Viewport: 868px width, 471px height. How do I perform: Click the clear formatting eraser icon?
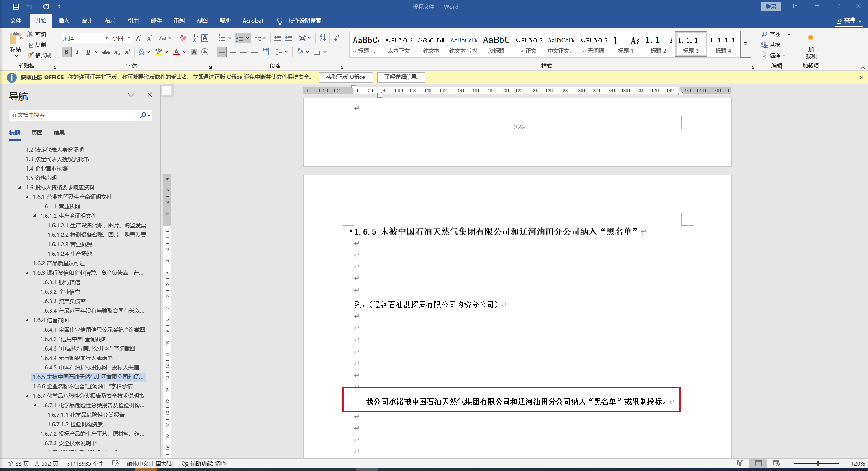click(183, 38)
